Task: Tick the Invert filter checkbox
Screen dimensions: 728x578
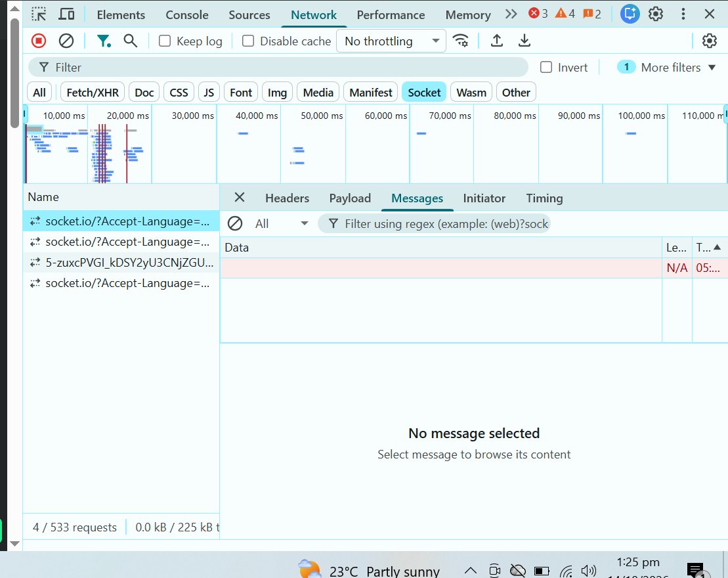Action: (x=546, y=68)
